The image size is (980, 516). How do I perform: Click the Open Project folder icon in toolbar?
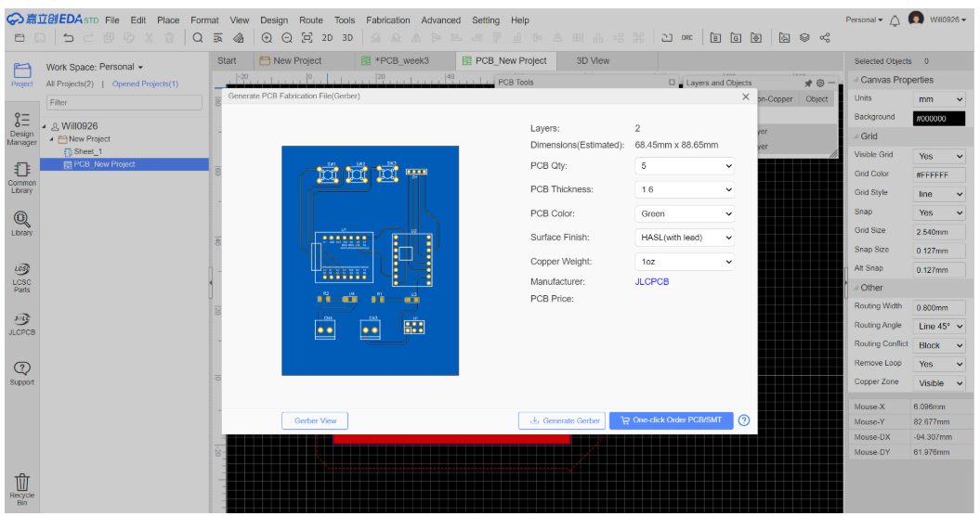pos(20,38)
